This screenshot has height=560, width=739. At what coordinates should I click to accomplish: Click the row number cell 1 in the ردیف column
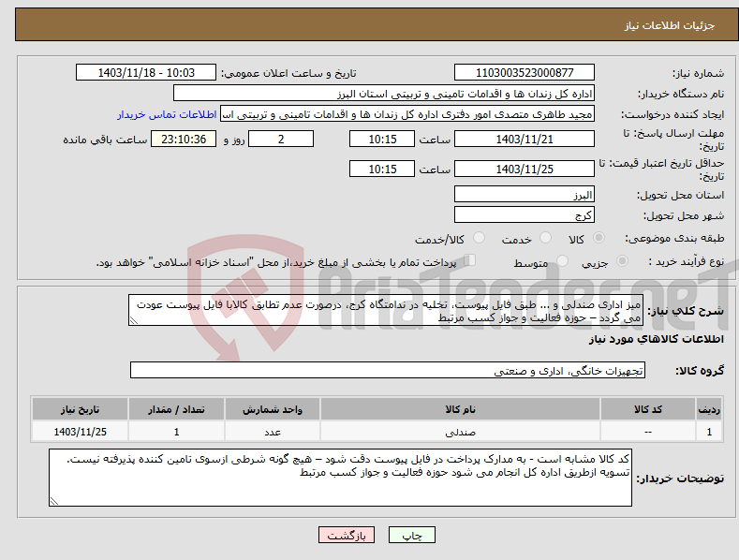click(x=709, y=432)
